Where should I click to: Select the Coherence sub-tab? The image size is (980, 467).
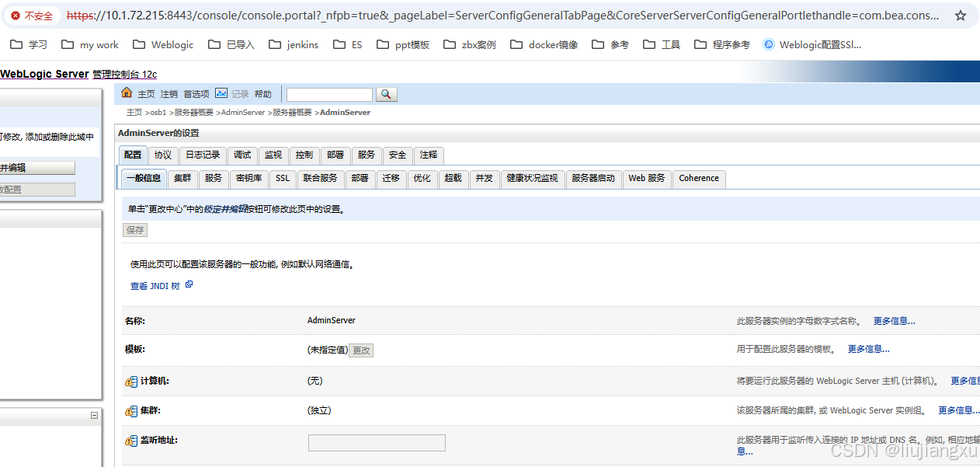point(699,178)
